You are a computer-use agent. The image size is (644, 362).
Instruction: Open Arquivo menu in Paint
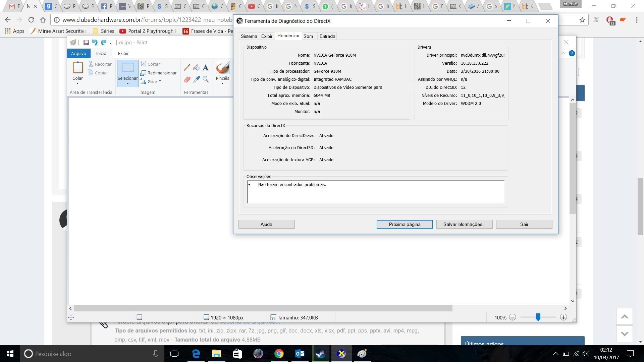tap(78, 53)
